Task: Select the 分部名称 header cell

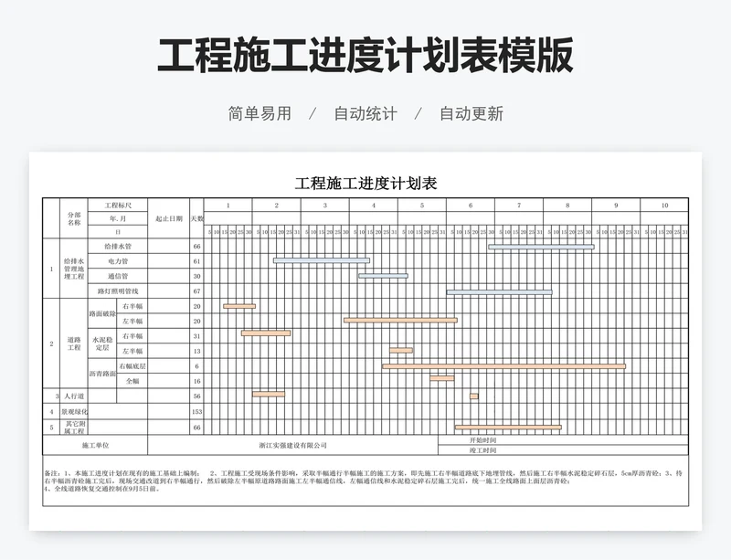Action: (x=74, y=218)
